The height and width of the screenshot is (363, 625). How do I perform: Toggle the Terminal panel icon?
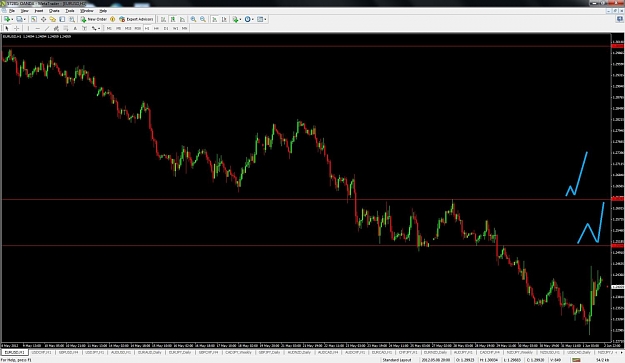[62, 19]
